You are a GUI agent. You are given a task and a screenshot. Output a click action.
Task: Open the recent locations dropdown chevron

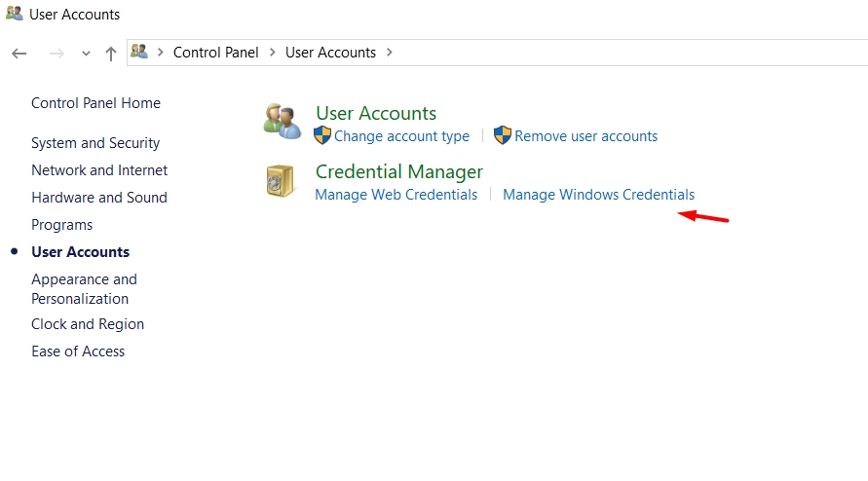pyautogui.click(x=86, y=54)
